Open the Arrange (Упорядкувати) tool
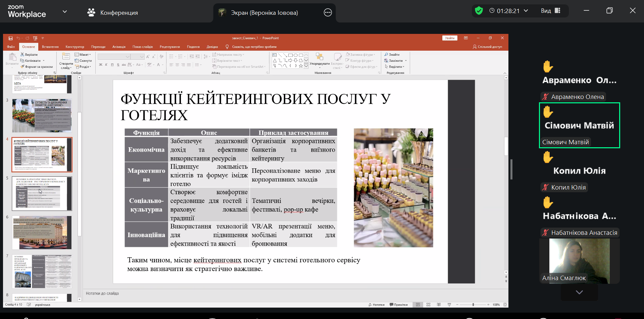The image size is (644, 319). (x=319, y=59)
